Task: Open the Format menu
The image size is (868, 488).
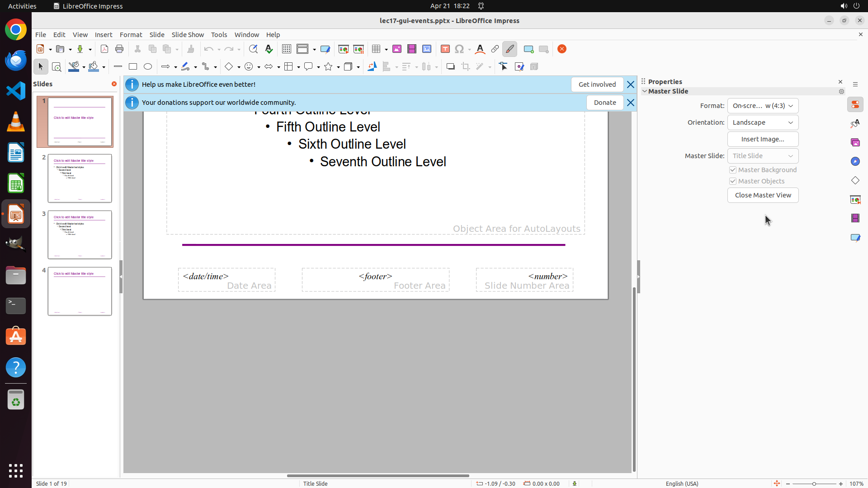Action: [x=131, y=35]
